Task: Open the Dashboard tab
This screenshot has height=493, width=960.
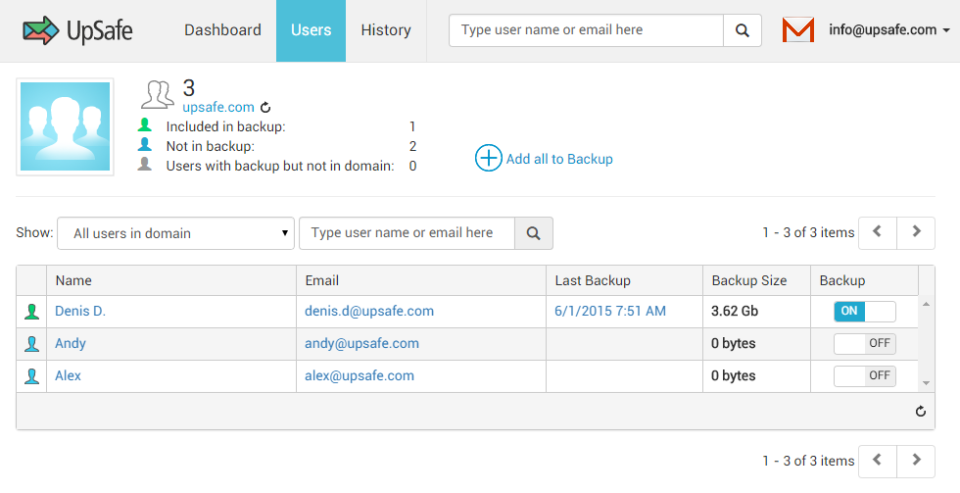Action: point(223,30)
